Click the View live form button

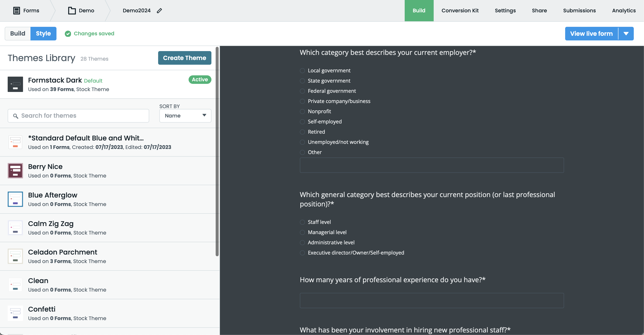pyautogui.click(x=591, y=34)
